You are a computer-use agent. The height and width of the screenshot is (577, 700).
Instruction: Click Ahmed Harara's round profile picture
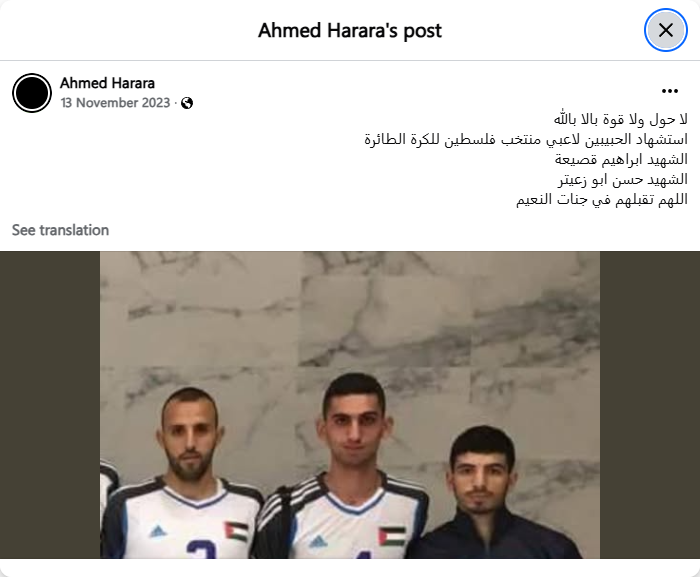coord(32,93)
